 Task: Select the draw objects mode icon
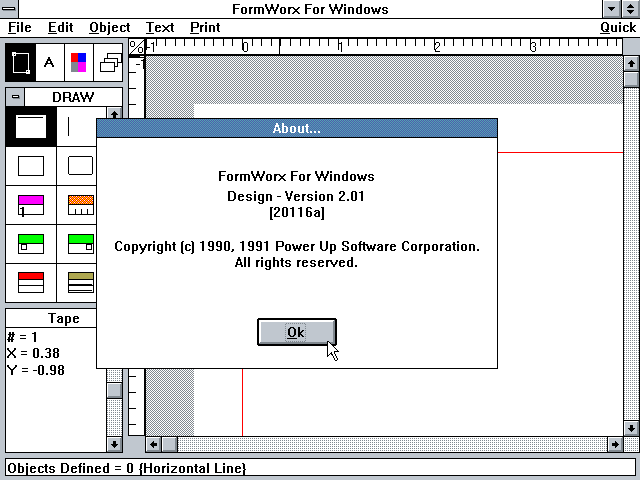point(20,63)
